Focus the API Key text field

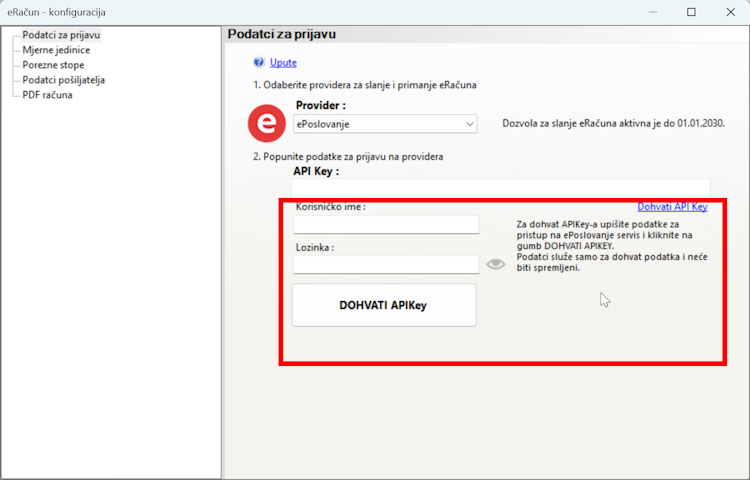[x=500, y=187]
